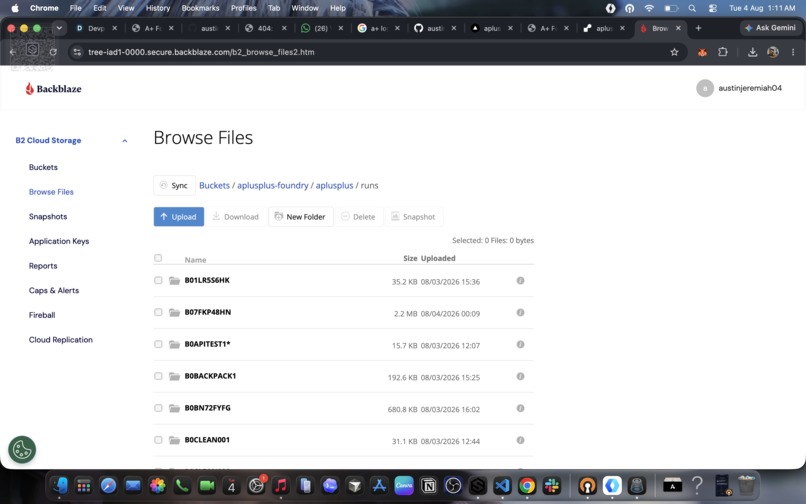The height and width of the screenshot is (504, 806).
Task: Show info for B0CLEAN001 folder
Action: click(x=520, y=440)
